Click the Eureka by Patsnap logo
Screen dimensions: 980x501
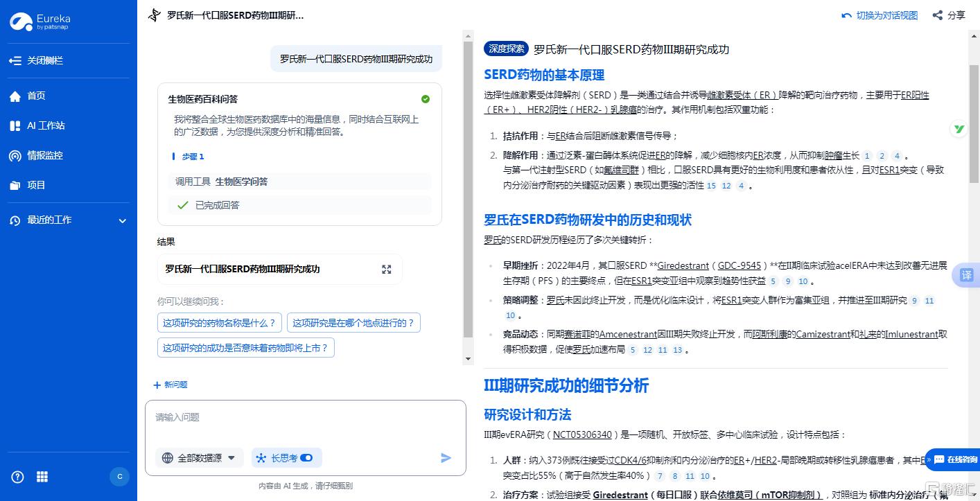point(40,22)
